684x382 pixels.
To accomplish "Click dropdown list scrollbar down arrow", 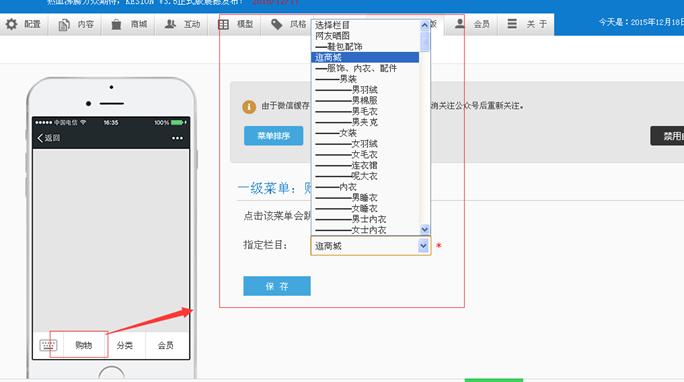I will (424, 229).
